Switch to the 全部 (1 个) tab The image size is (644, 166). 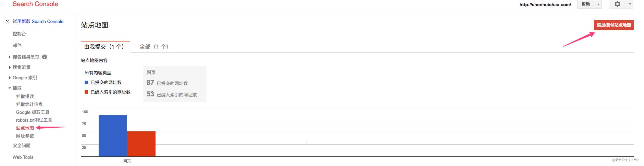[154, 47]
